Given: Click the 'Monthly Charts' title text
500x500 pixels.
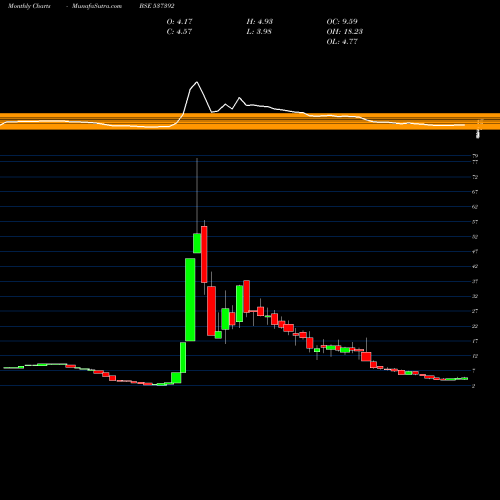Looking at the screenshot, I should [x=29, y=6].
